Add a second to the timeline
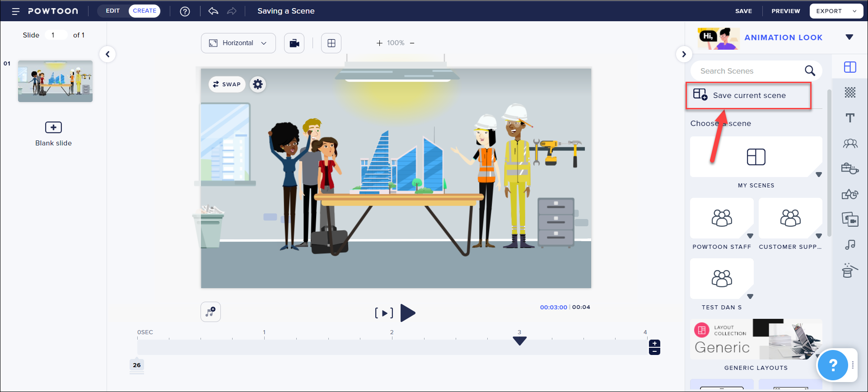 pos(654,344)
